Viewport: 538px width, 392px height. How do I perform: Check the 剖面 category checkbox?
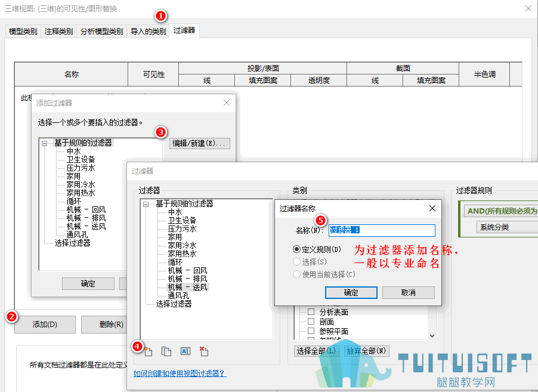(311, 321)
